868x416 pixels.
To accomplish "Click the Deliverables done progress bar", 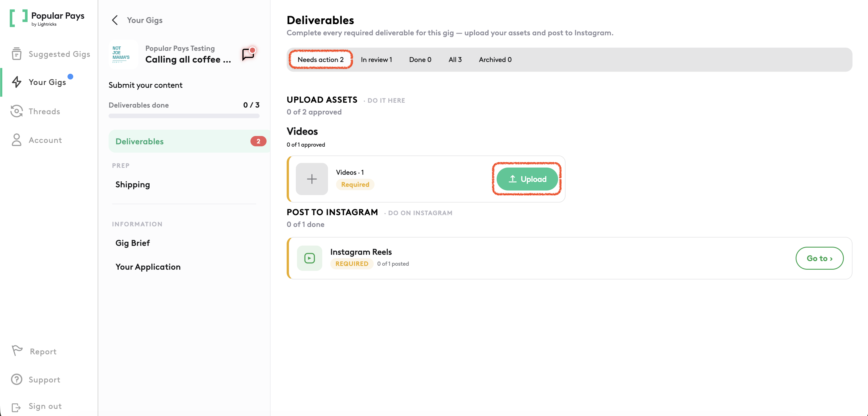I will (x=184, y=116).
